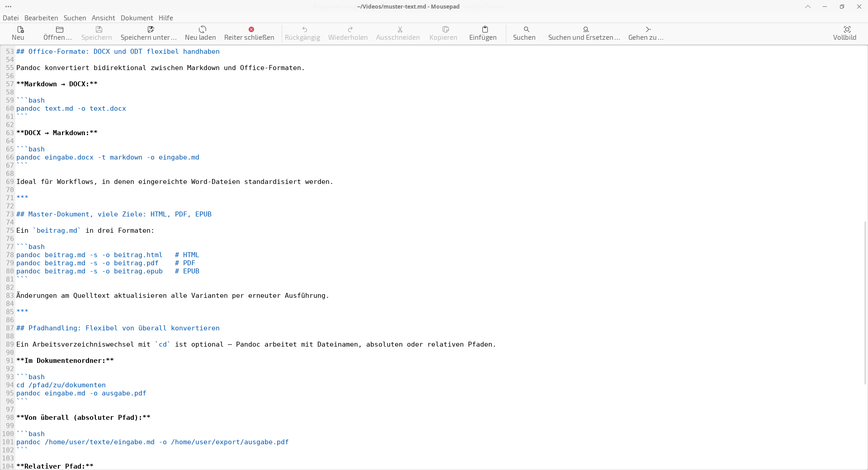Open the Datei menu
868x470 pixels.
coord(11,18)
